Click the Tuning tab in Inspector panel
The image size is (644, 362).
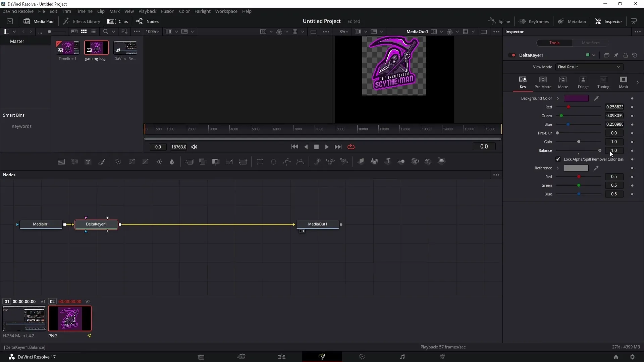point(603,82)
